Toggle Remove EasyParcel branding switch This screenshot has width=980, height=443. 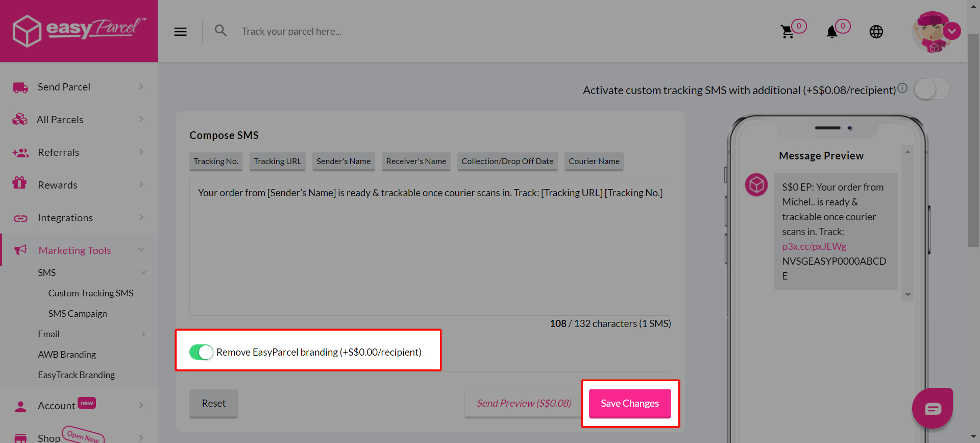201,352
